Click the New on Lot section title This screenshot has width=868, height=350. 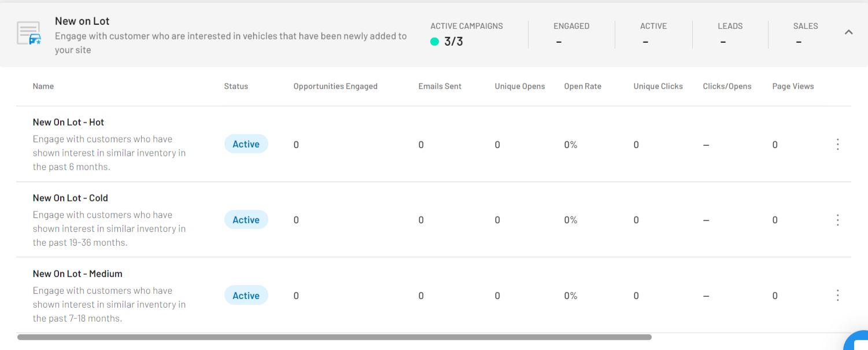(x=82, y=21)
